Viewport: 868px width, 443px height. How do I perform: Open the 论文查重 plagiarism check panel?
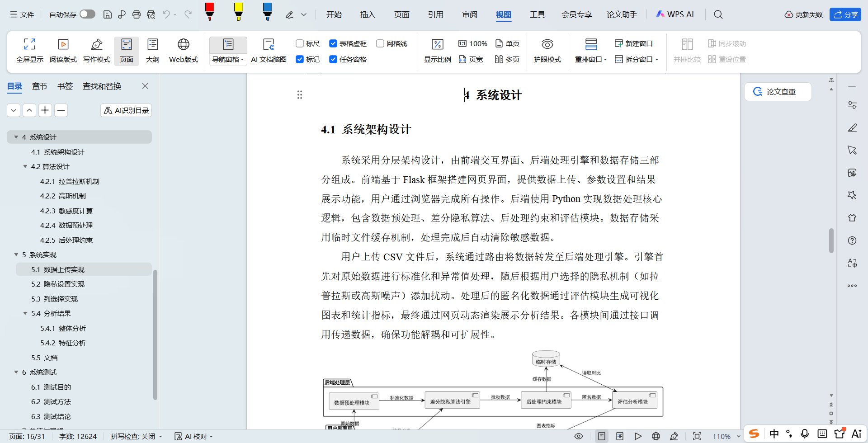pyautogui.click(x=778, y=92)
